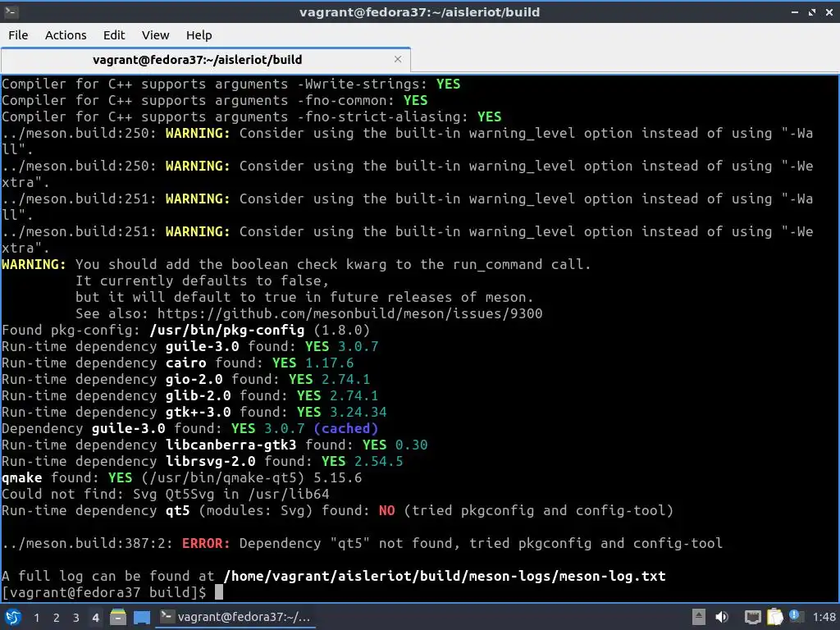Screen dimensions: 840x630
Task: Switch to workspace 3
Action: (75, 618)
